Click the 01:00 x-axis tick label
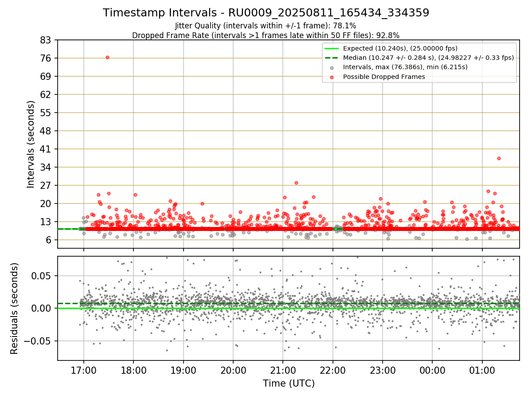532x399 pixels. coord(482,370)
